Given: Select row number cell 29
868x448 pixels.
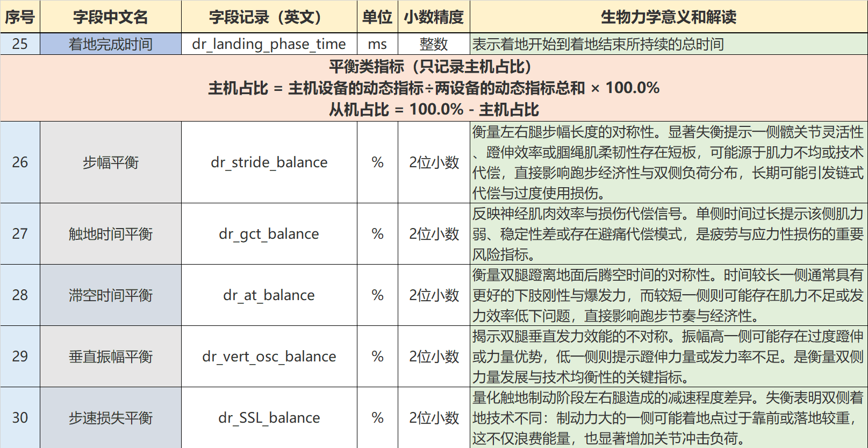Looking at the screenshot, I should pos(20,357).
